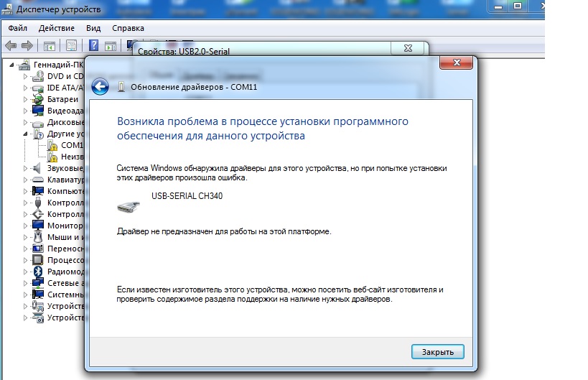The image size is (588, 380).
Task: Toggle the show/hide console tree toolbar icon
Action: tap(50, 46)
